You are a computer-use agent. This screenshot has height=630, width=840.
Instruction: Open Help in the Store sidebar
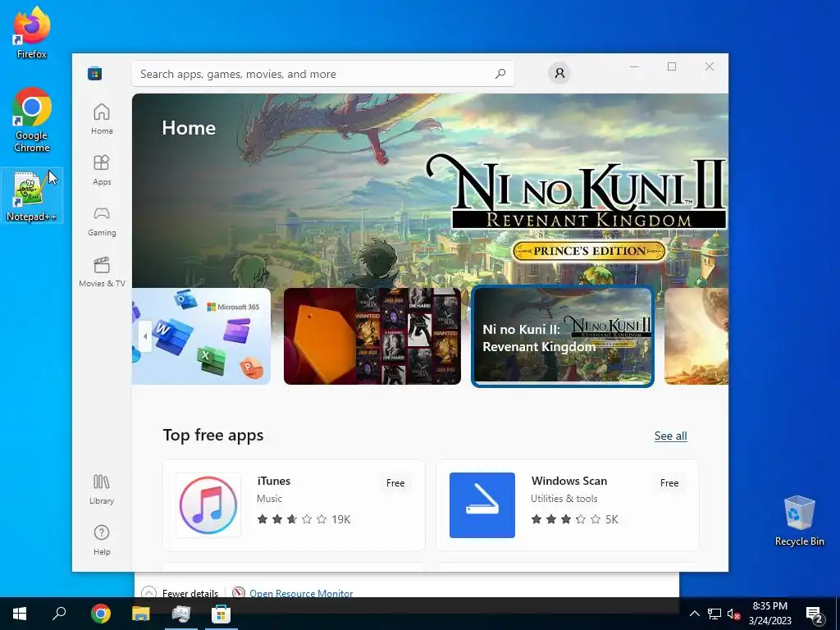click(x=102, y=540)
